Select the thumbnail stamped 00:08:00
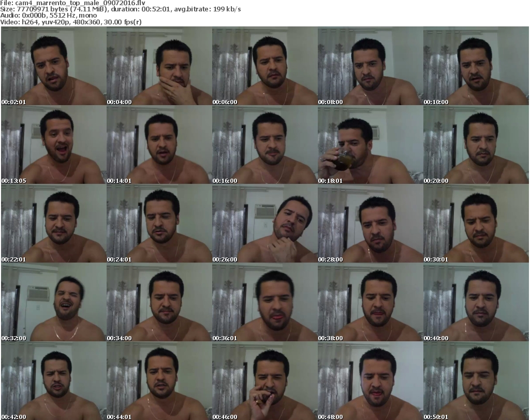The height and width of the screenshot is (420, 530). [x=370, y=66]
